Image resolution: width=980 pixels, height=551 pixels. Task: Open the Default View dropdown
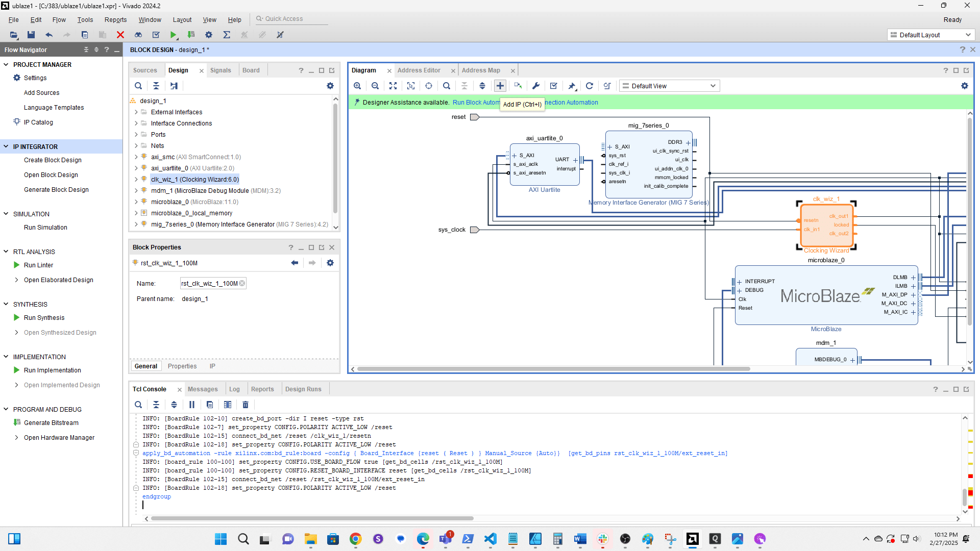pos(669,85)
